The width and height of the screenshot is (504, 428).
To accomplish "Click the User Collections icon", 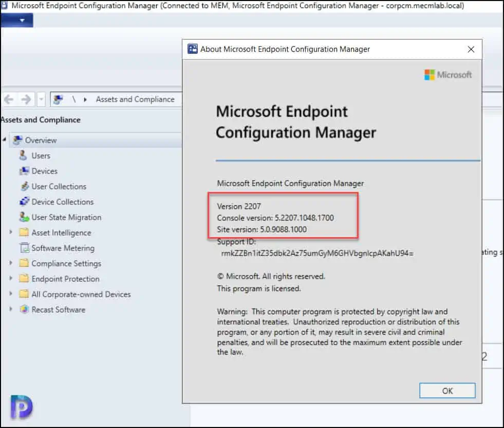I will (x=25, y=186).
